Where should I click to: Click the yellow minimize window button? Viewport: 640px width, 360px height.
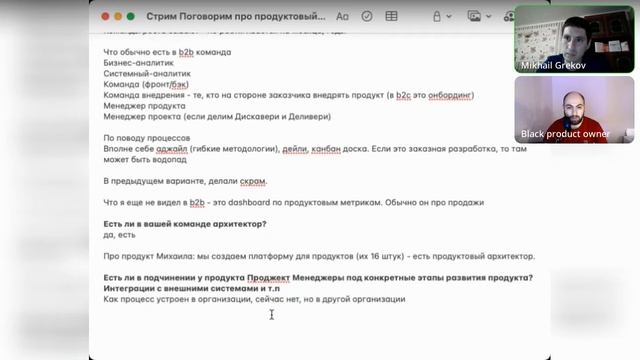pos(118,16)
